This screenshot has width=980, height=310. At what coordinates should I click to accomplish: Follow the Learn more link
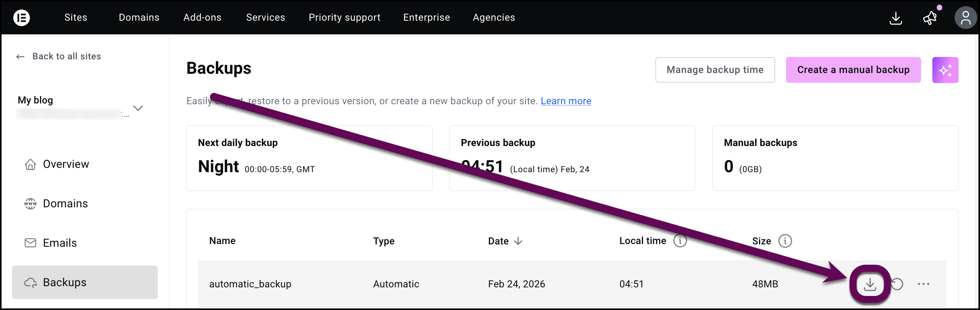coord(566,101)
